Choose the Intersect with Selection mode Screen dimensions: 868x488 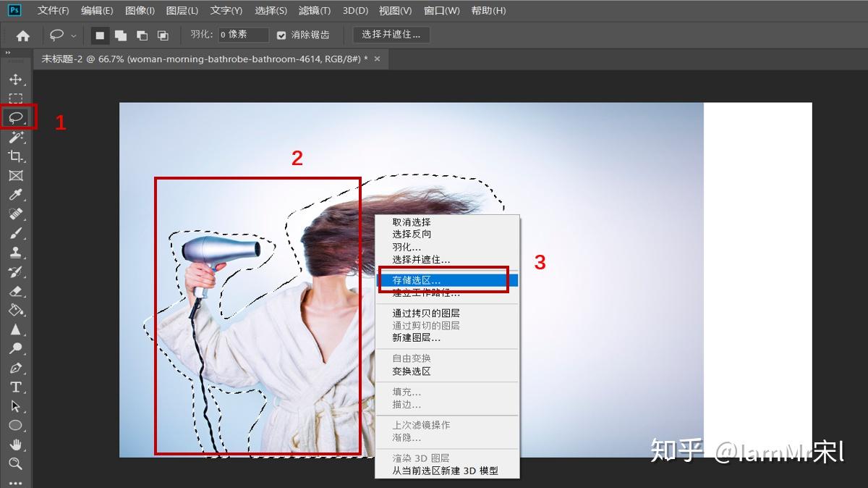[x=163, y=35]
